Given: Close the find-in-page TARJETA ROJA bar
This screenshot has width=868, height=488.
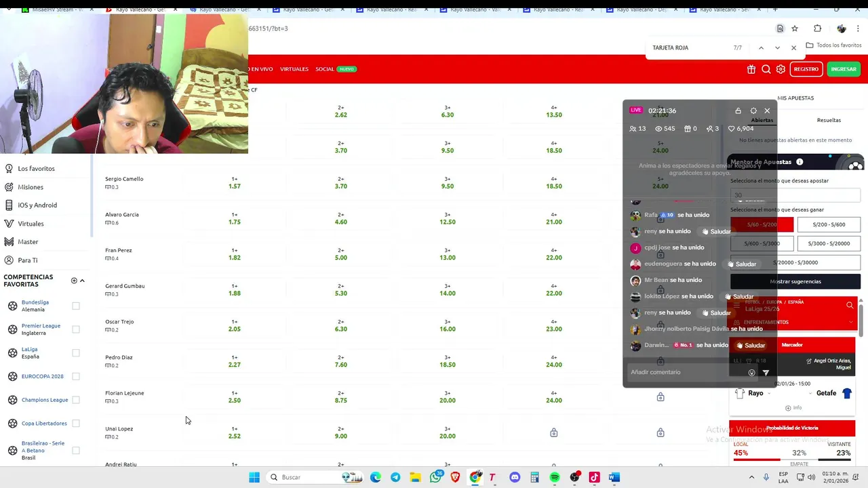Looking at the screenshot, I should (x=793, y=48).
